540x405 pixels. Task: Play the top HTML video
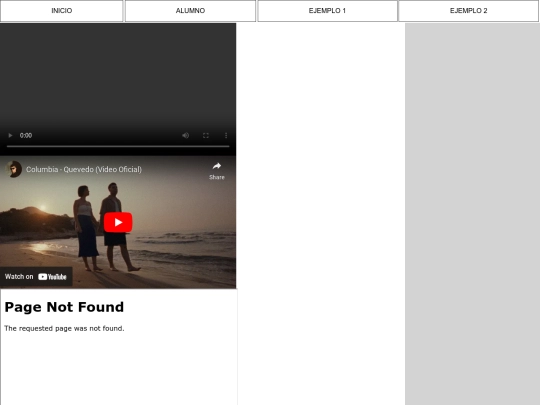coord(10,136)
